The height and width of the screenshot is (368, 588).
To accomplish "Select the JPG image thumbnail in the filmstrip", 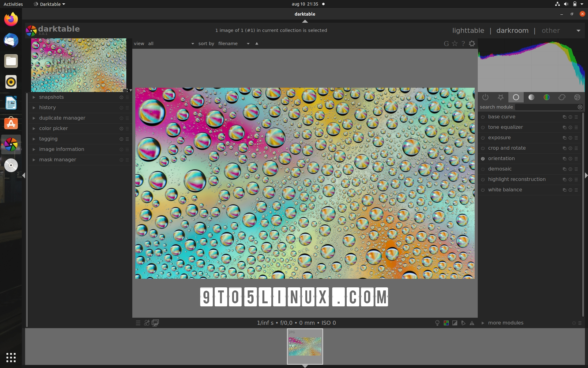I will click(x=305, y=346).
